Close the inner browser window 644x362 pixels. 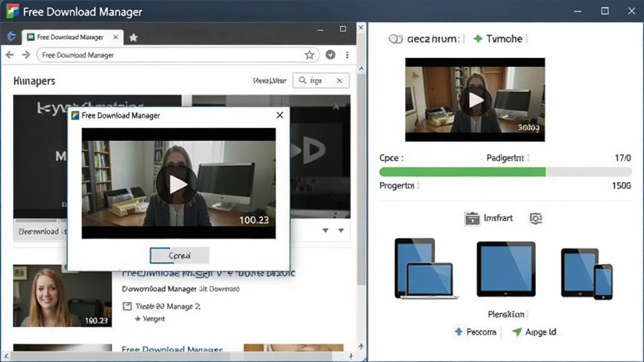click(x=361, y=28)
